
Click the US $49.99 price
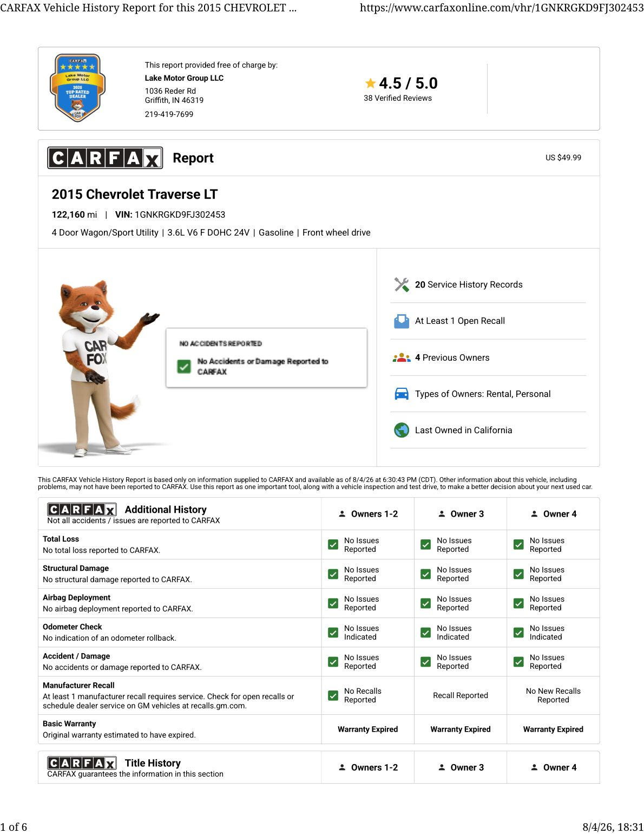(563, 158)
